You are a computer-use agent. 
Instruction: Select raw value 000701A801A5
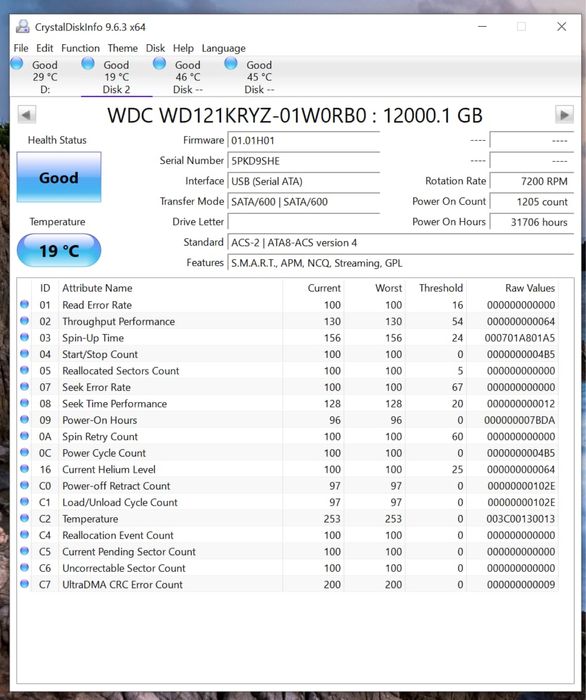click(x=520, y=338)
